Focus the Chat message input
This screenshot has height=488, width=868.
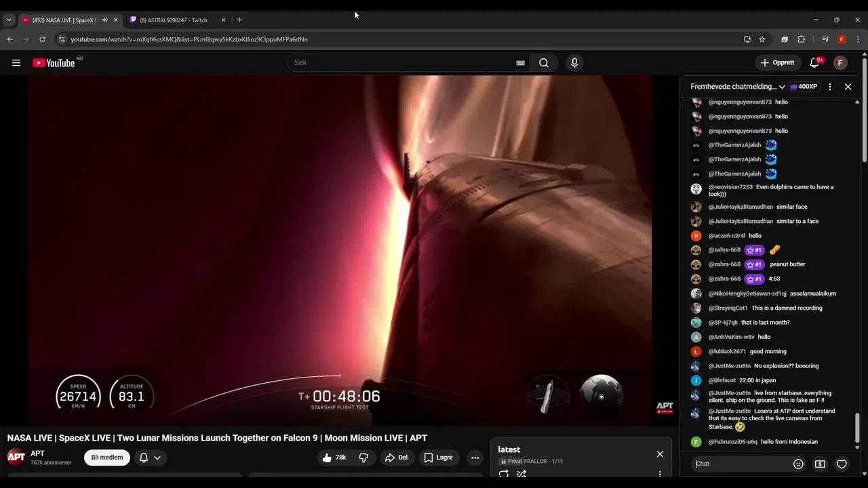(x=740, y=464)
